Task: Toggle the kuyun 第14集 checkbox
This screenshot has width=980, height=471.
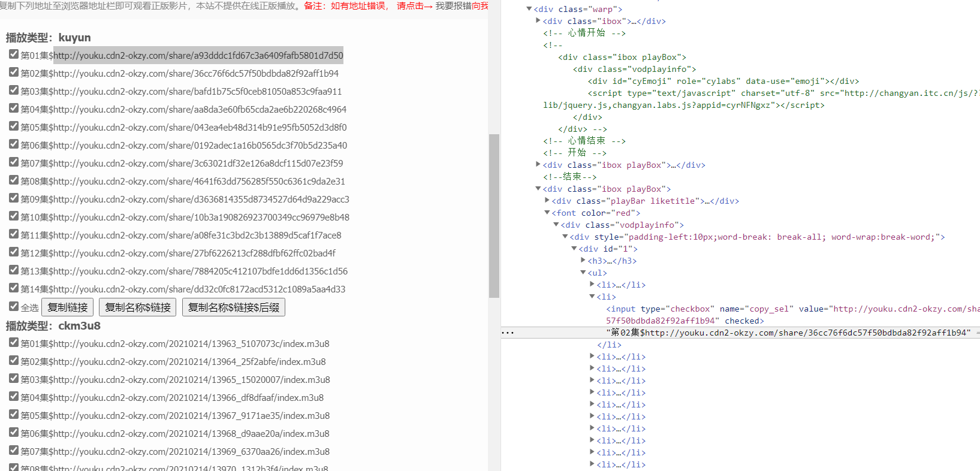Action: (14, 288)
